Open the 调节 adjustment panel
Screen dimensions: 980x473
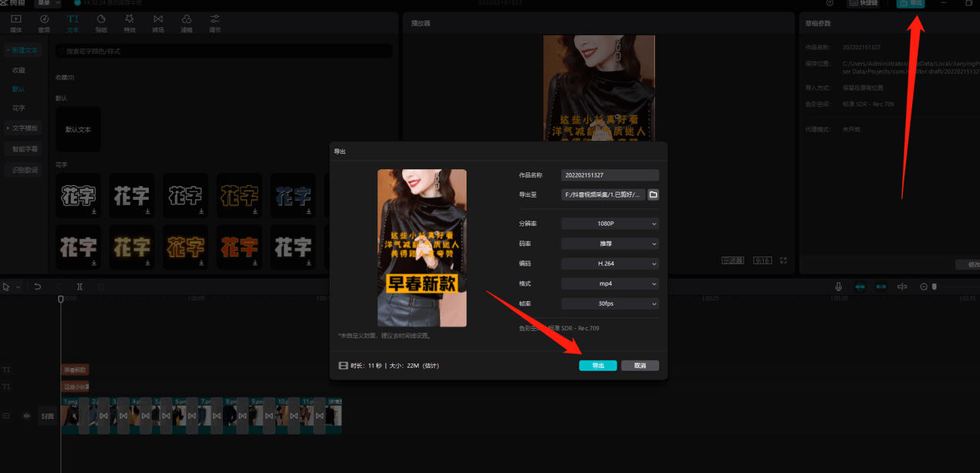pos(215,22)
